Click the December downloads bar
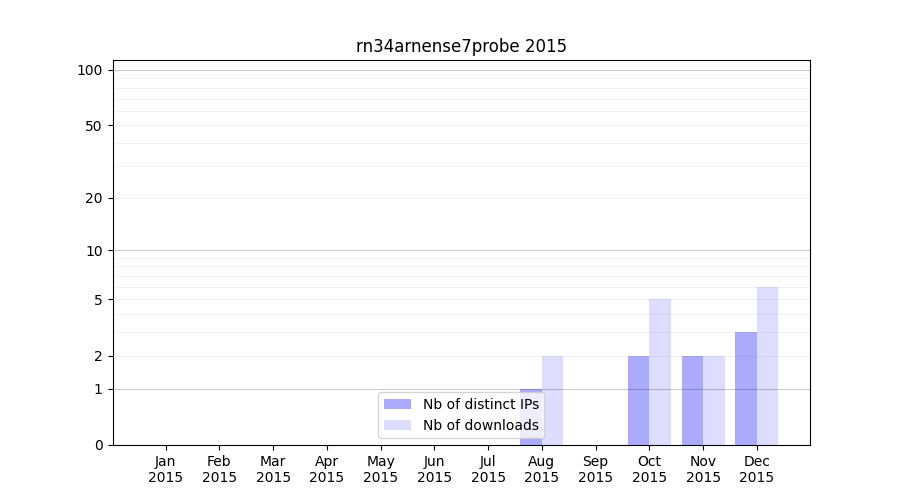900x500 pixels. click(x=767, y=366)
